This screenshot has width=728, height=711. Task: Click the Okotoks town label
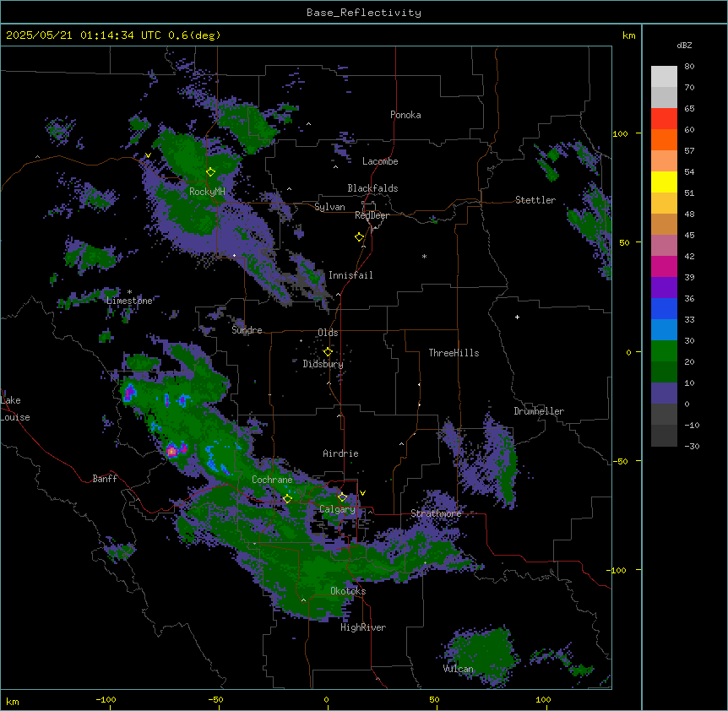(348, 591)
